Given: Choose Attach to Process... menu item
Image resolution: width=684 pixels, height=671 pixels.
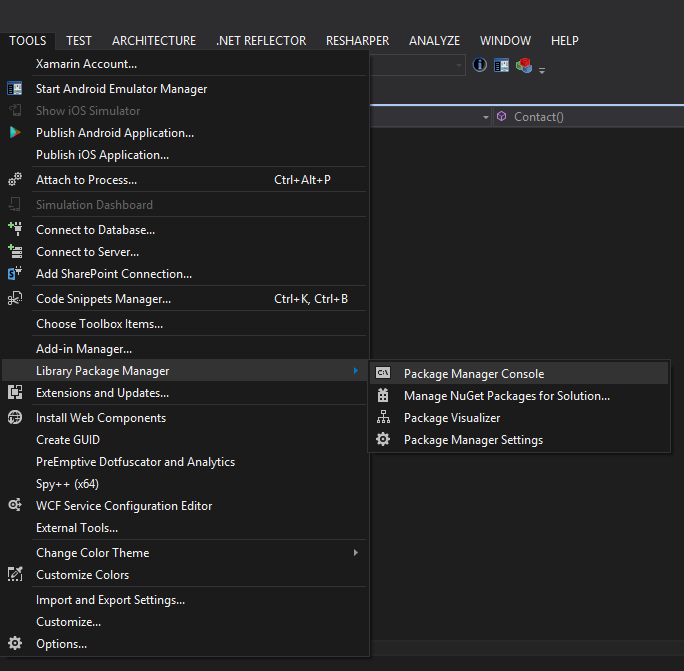Looking at the screenshot, I should tap(185, 179).
